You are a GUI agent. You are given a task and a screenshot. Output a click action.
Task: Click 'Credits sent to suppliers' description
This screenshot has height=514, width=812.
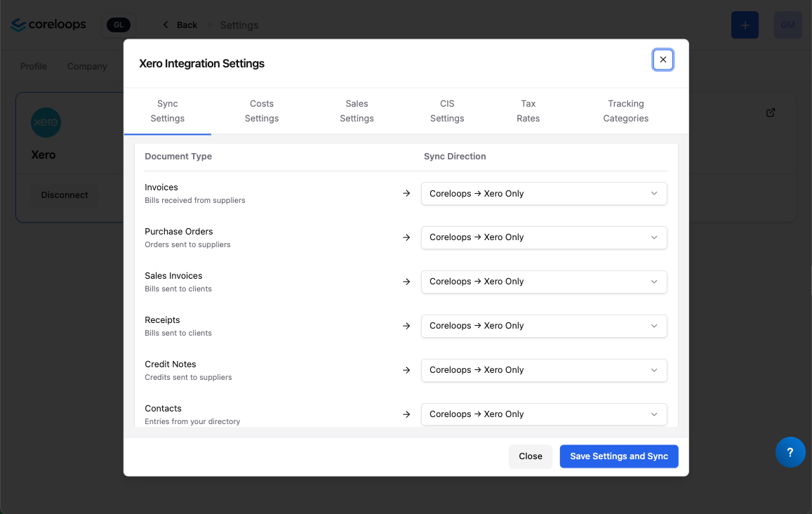click(x=188, y=377)
